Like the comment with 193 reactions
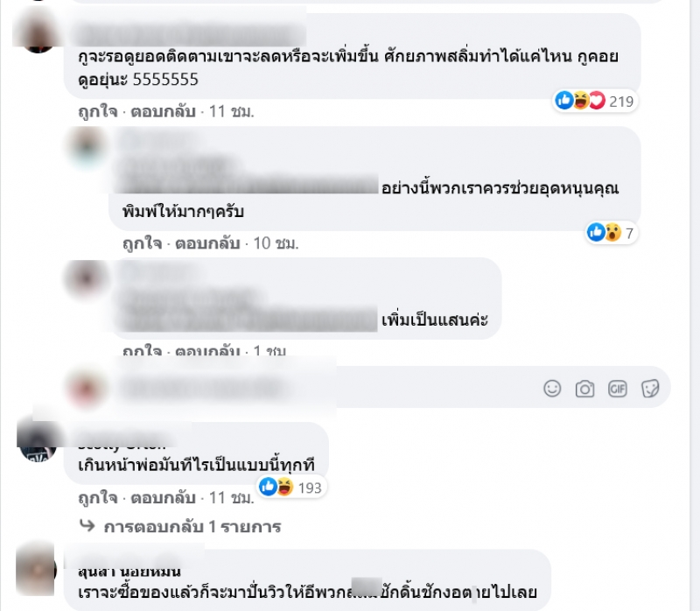This screenshot has width=700, height=611. (x=98, y=498)
